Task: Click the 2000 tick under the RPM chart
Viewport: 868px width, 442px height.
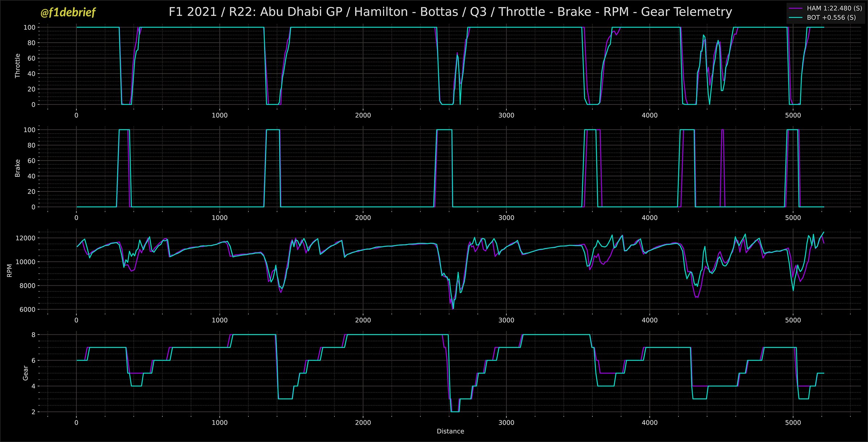Action: coord(363,320)
